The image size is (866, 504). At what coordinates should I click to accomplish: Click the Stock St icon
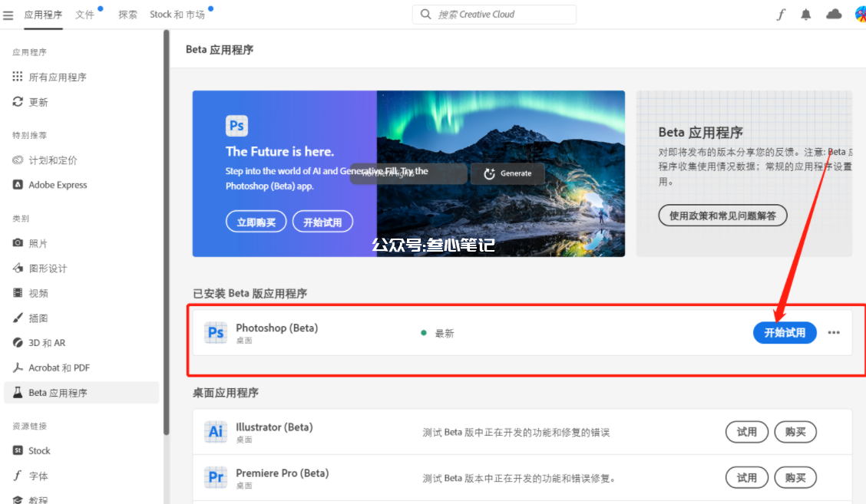[18, 450]
